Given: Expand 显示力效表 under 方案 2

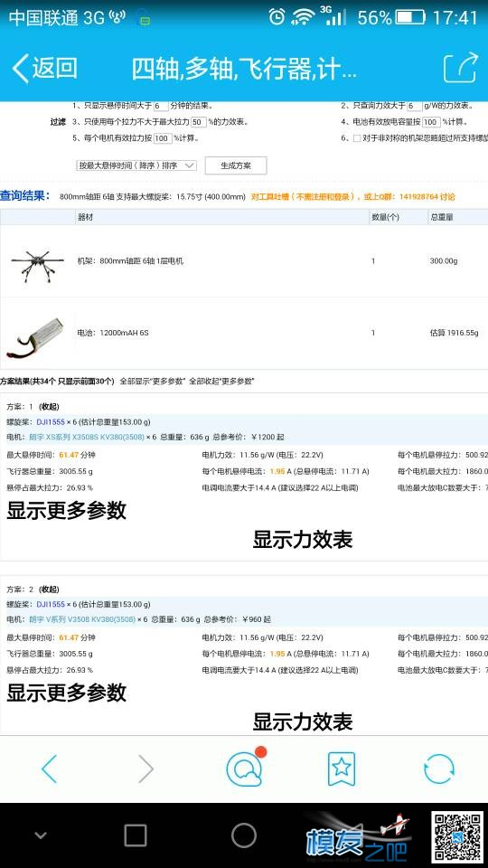Looking at the screenshot, I should (x=303, y=722).
